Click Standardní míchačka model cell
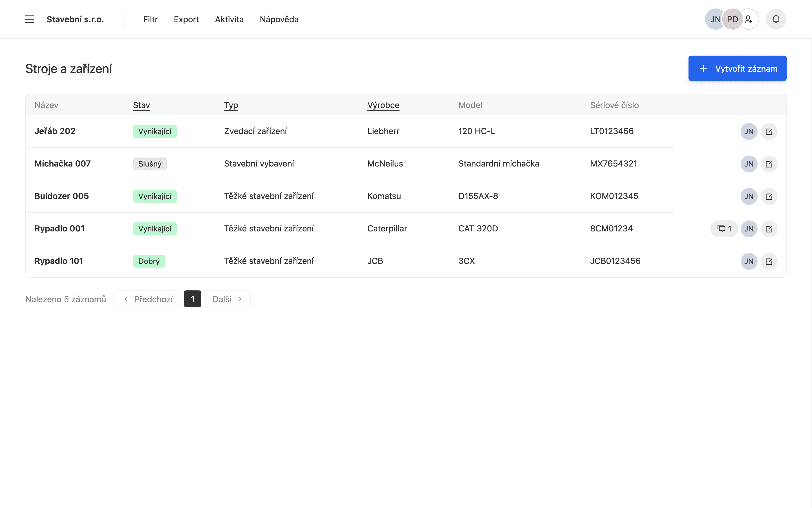 [498, 164]
